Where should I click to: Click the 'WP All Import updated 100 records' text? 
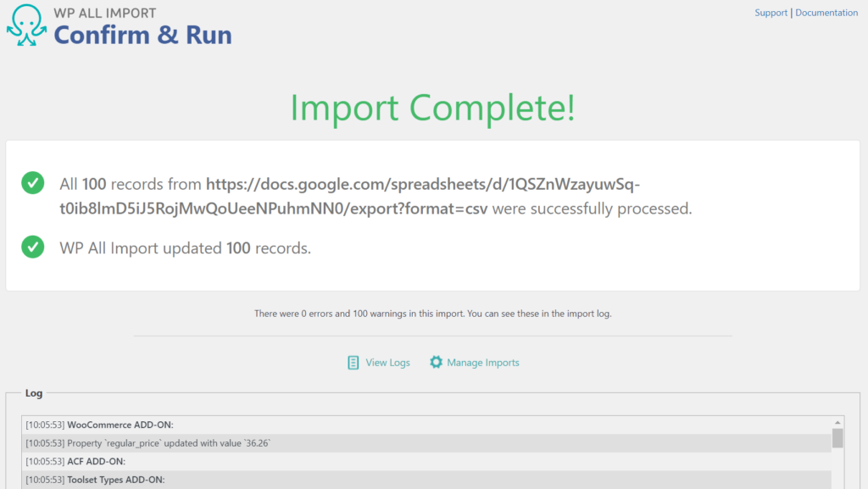point(185,247)
